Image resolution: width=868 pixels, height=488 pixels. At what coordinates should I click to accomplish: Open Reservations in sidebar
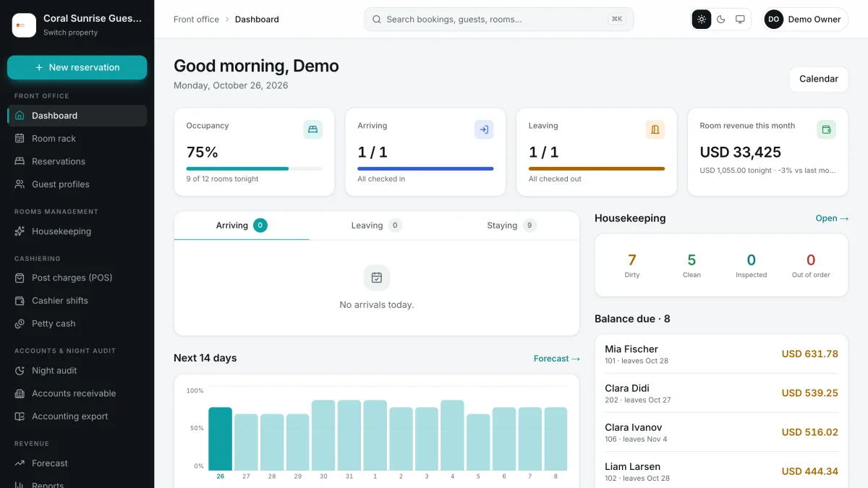point(77,161)
